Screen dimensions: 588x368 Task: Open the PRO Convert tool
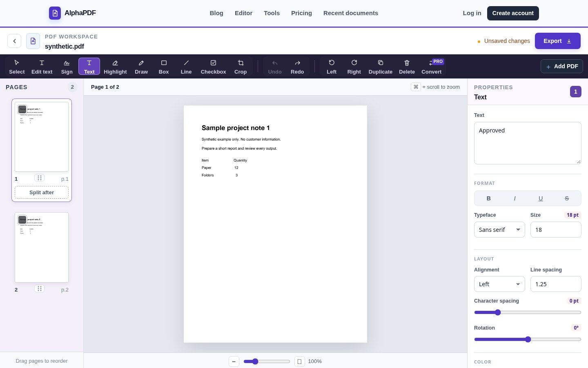(432, 66)
